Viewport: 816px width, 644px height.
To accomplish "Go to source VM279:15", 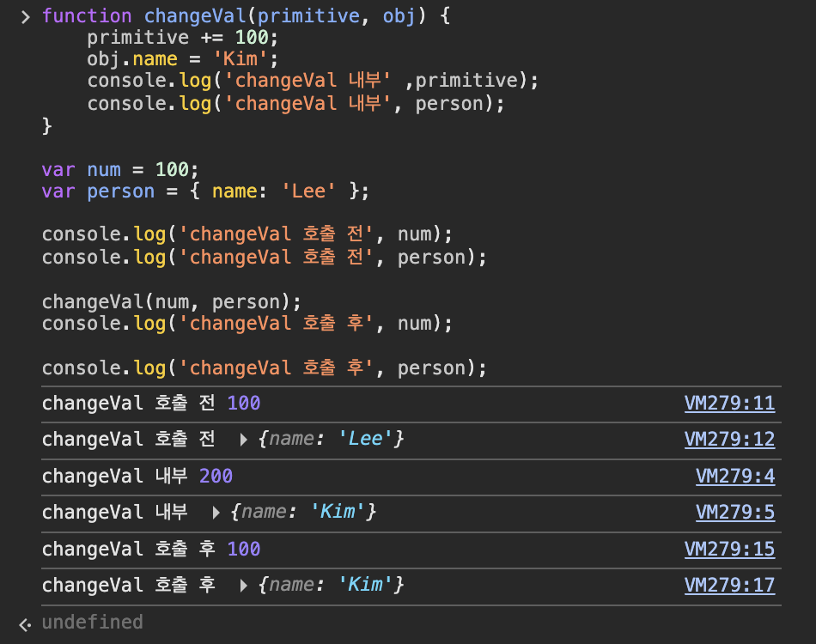I will coord(729,549).
